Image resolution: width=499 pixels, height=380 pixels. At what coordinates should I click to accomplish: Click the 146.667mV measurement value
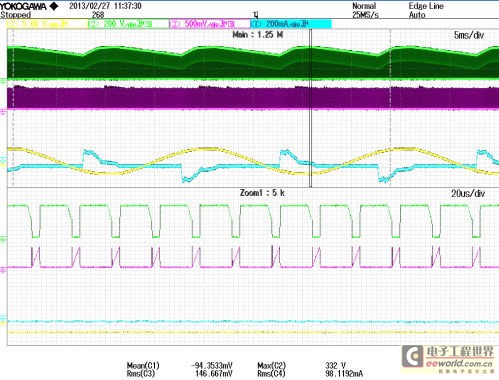point(214,374)
